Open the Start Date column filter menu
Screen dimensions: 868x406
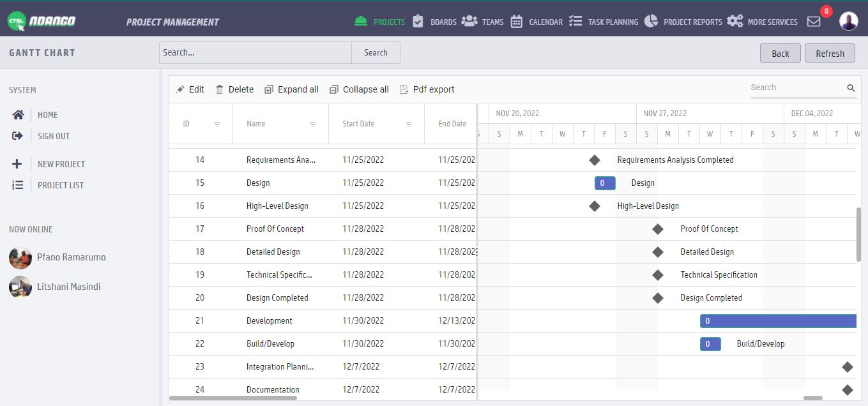[x=409, y=124]
